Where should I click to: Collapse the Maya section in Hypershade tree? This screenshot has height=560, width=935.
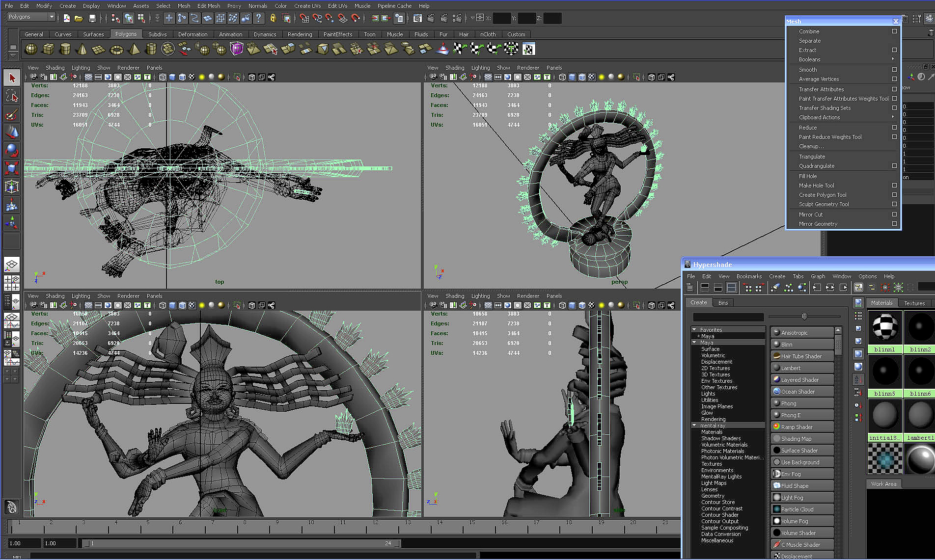point(694,343)
